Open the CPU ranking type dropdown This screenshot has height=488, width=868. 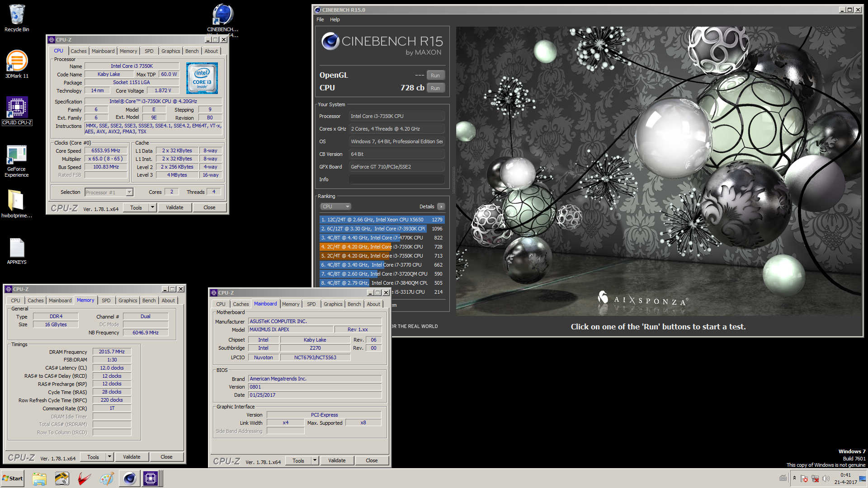(335, 206)
